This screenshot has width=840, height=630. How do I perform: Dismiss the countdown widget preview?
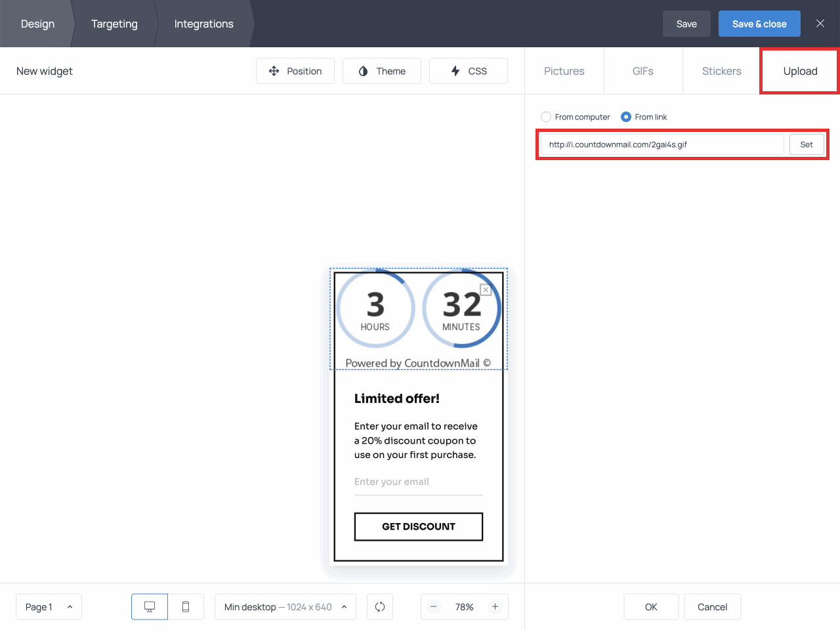click(x=486, y=289)
